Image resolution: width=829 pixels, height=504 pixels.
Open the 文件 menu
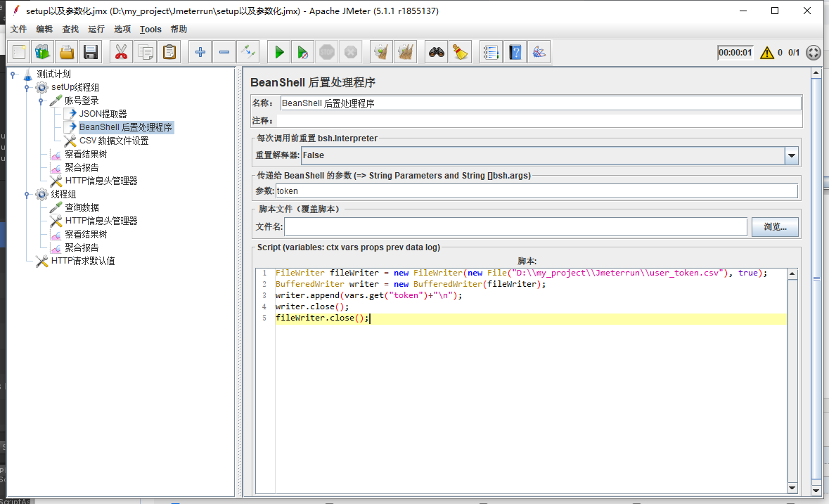coord(18,29)
